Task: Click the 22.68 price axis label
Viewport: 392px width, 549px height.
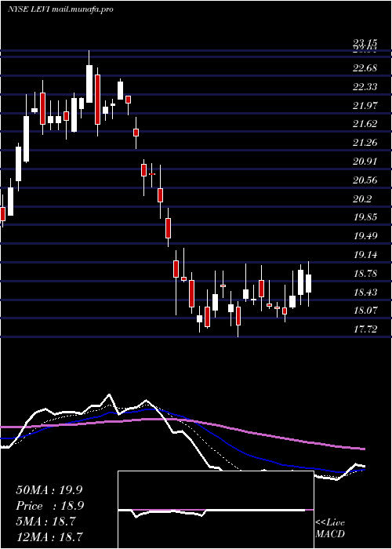Action: (x=365, y=68)
